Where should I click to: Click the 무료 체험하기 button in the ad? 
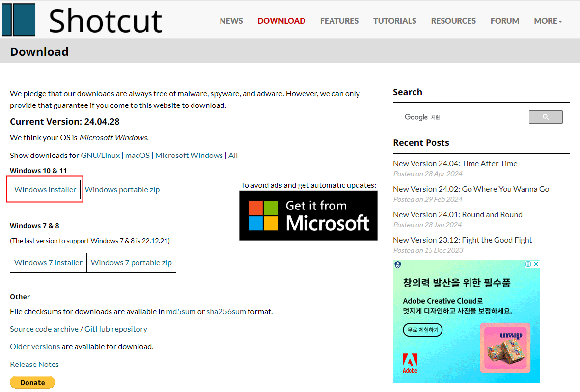(x=423, y=330)
